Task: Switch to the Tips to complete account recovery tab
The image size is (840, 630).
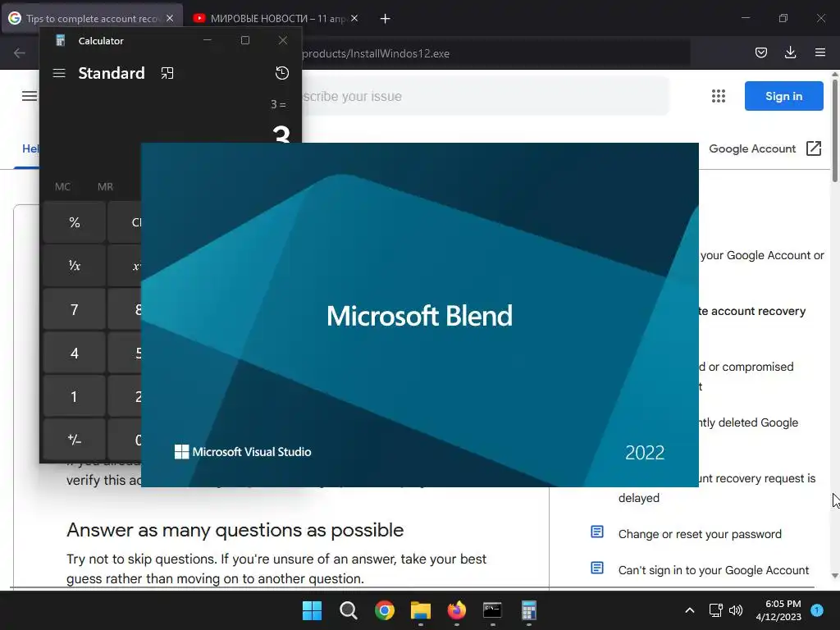Action: tap(92, 18)
